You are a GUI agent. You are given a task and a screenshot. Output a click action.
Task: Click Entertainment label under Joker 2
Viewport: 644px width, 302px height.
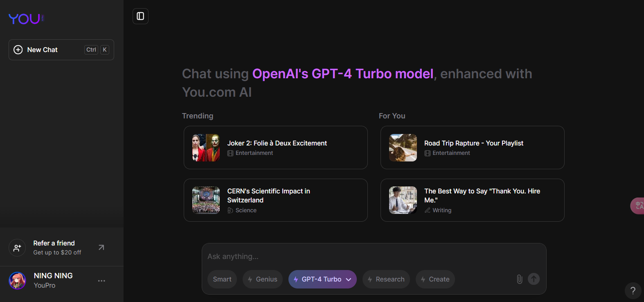tap(254, 153)
